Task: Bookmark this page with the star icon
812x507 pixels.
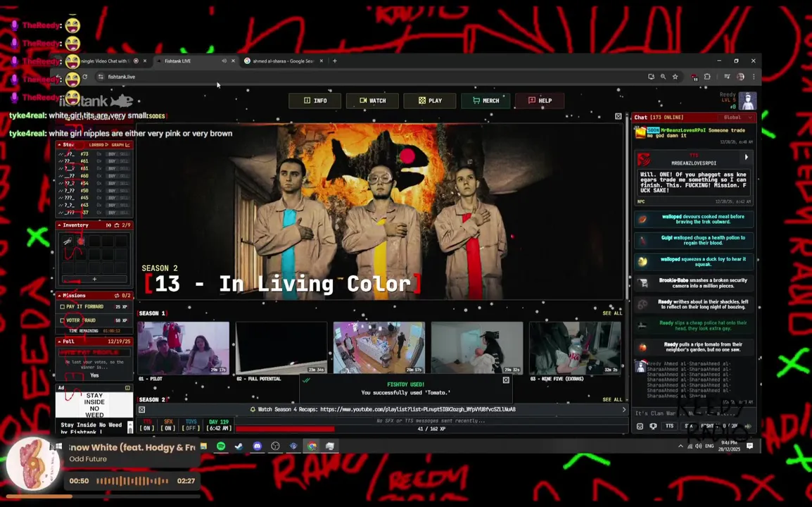Action: tap(675, 77)
